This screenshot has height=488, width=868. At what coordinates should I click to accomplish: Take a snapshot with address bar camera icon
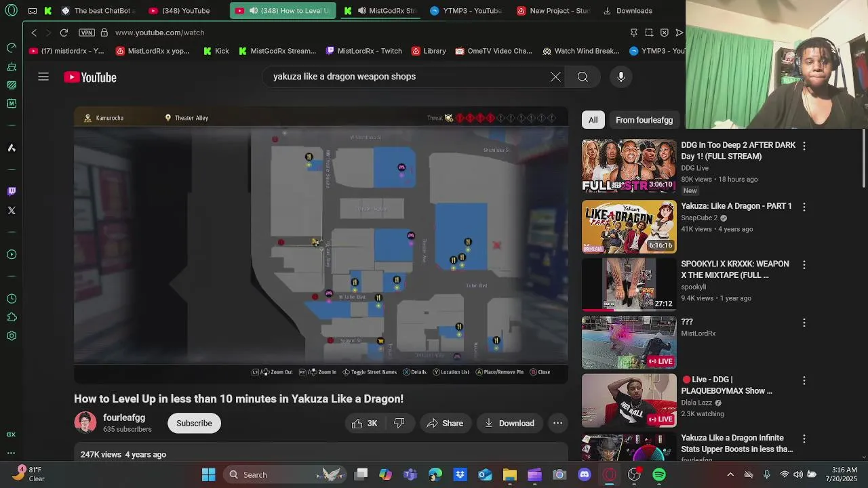pos(649,33)
